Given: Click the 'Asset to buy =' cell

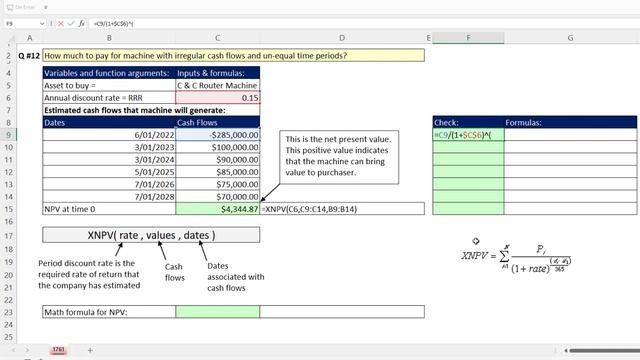Looking at the screenshot, I should [x=109, y=85].
